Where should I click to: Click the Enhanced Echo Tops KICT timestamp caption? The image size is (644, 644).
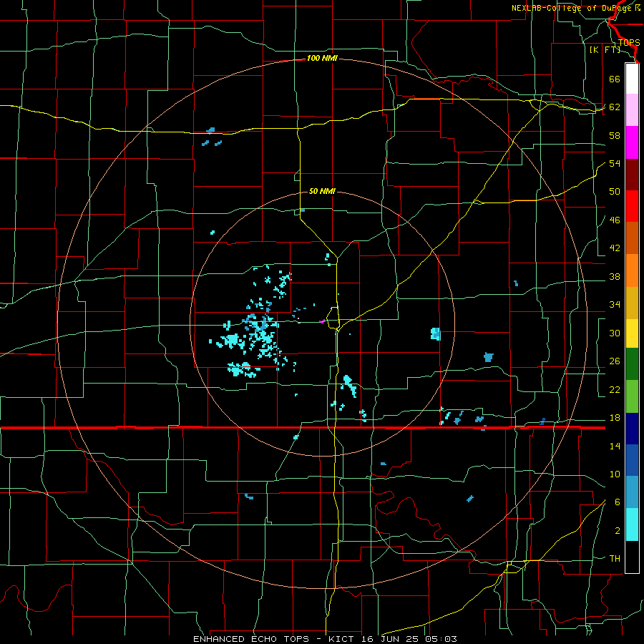point(325,639)
